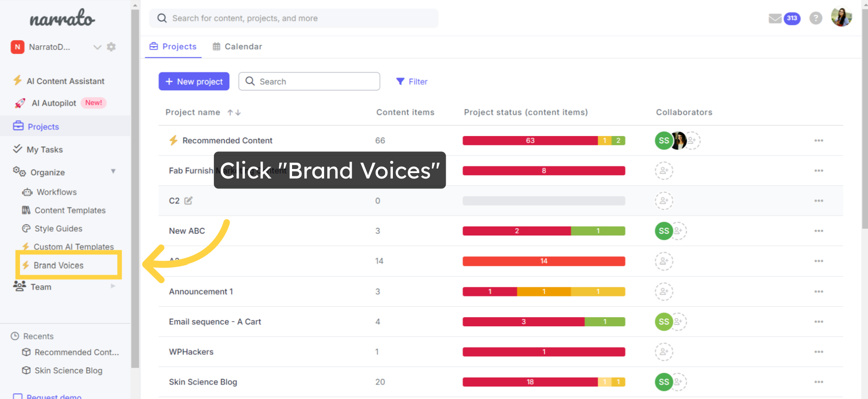
Task: Open the user profile avatar
Action: tap(841, 18)
